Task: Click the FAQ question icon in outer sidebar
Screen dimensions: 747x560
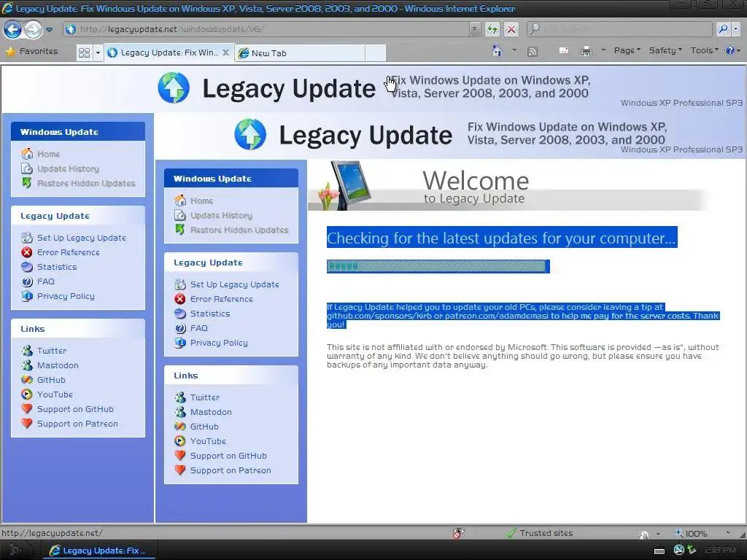Action: click(27, 281)
